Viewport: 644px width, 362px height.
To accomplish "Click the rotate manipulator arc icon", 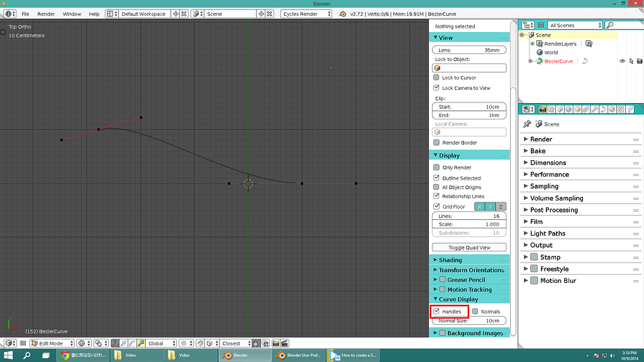I will tap(132, 344).
